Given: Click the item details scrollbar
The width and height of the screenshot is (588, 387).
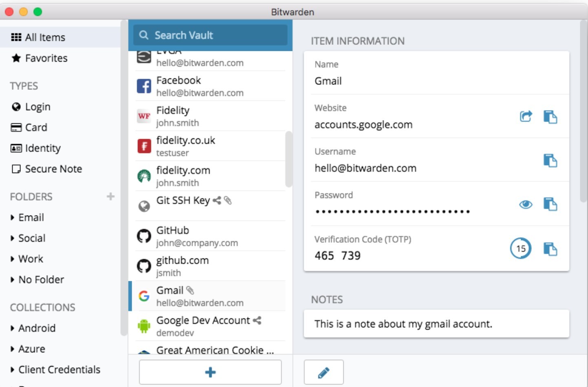Looking at the screenshot, I should pyautogui.click(x=584, y=110).
